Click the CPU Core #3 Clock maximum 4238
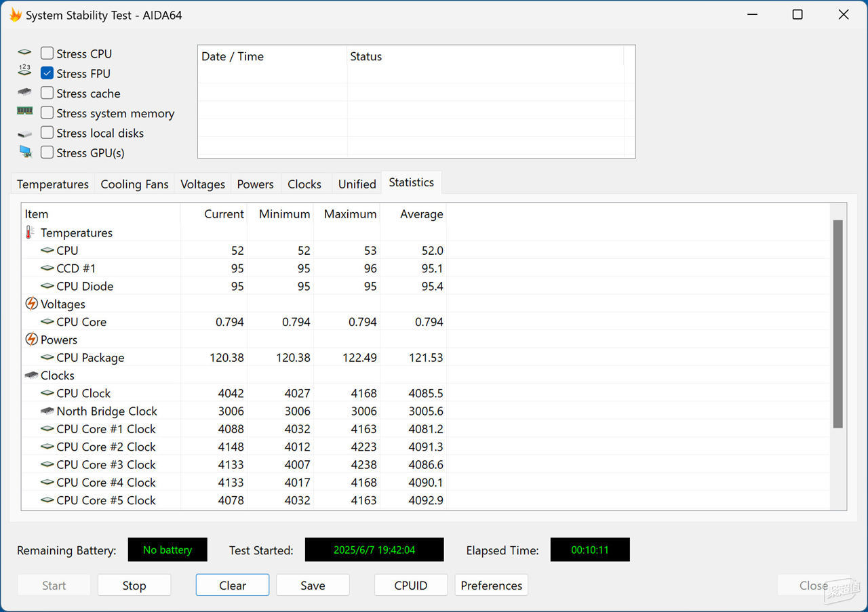 [x=364, y=465]
